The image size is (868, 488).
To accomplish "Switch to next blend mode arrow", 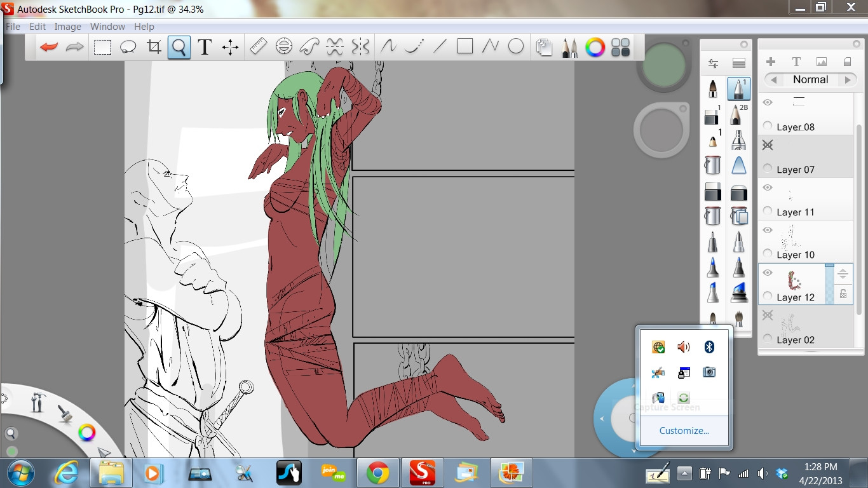I will tap(848, 80).
